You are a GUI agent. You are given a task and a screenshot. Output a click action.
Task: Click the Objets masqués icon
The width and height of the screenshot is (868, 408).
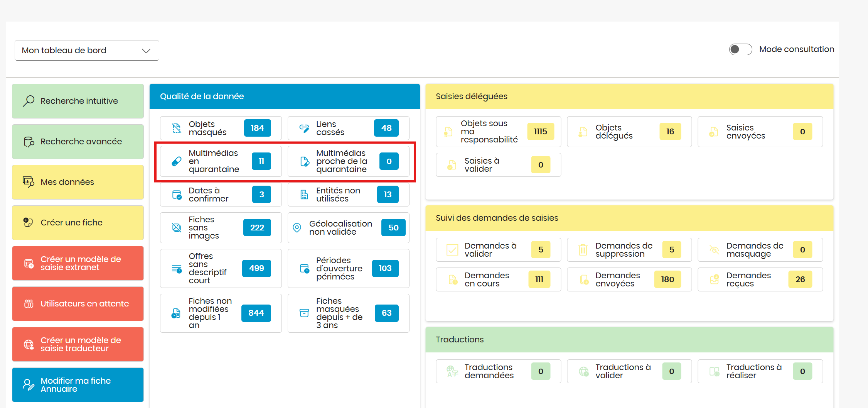177,128
